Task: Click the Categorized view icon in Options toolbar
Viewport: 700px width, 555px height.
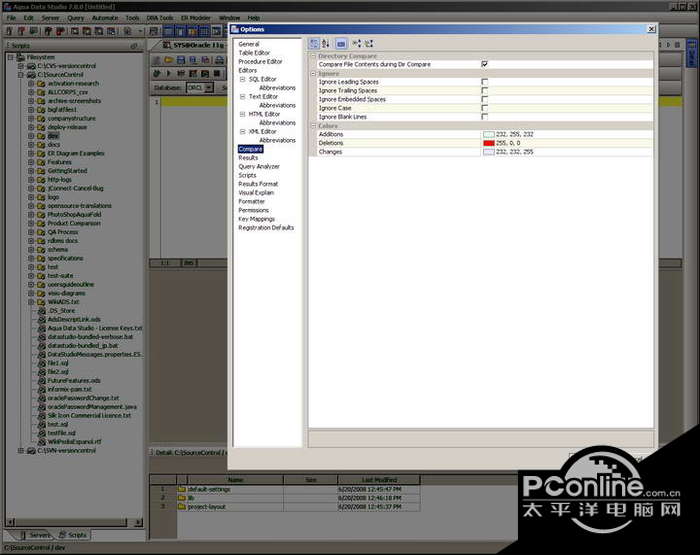Action: 314,43
